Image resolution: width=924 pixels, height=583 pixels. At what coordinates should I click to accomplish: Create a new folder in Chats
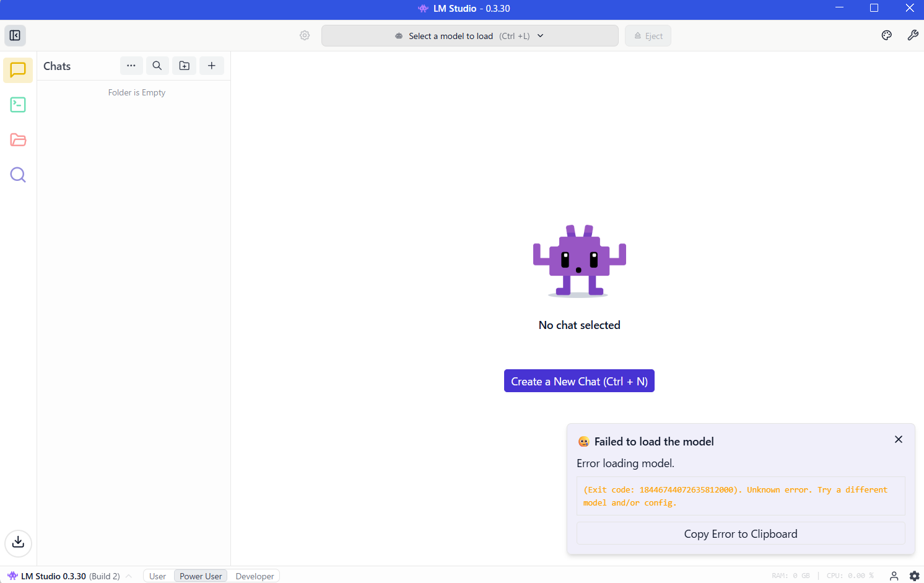point(185,66)
